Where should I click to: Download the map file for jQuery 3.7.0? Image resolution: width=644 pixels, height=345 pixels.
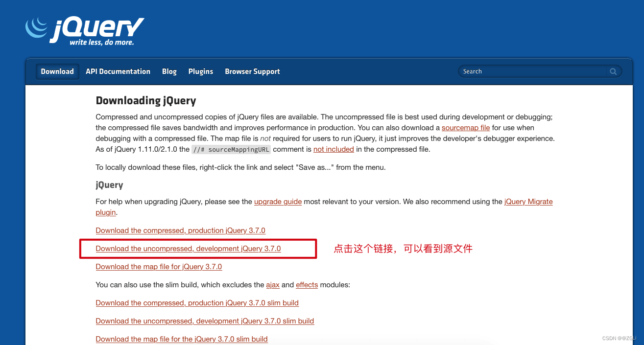point(159,267)
